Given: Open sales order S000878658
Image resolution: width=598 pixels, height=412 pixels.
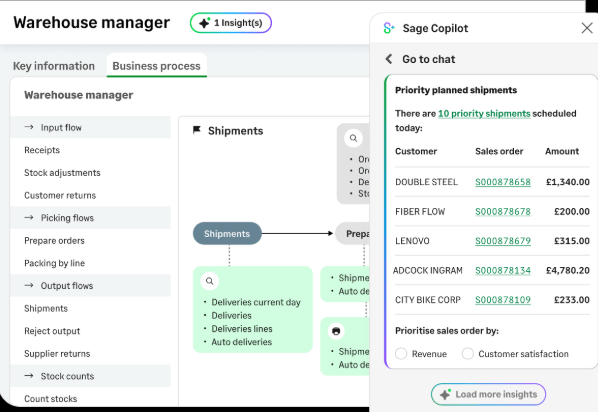Looking at the screenshot, I should (x=503, y=182).
